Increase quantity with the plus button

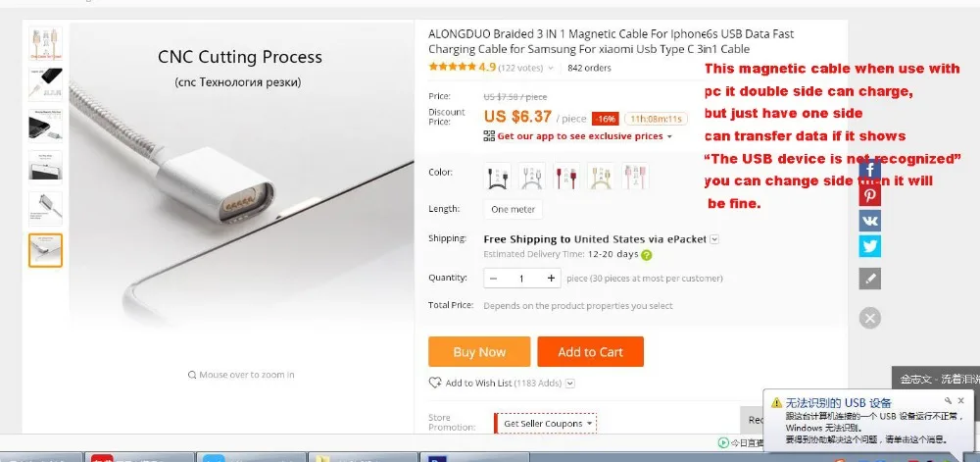[551, 279]
